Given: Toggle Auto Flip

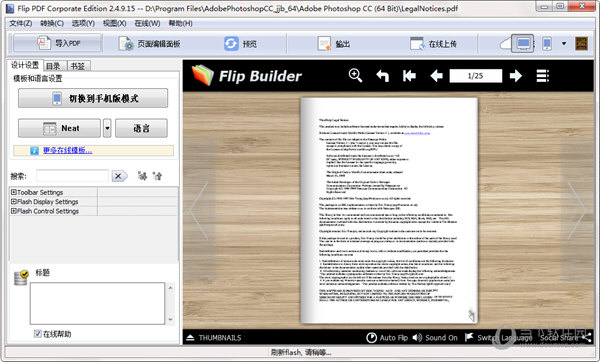Looking at the screenshot, I should click(387, 338).
